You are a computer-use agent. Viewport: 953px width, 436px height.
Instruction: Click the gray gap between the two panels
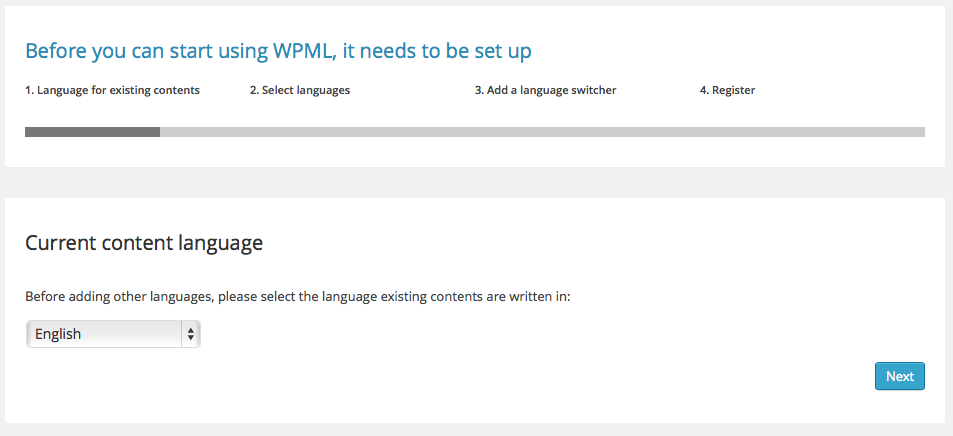coord(476,182)
